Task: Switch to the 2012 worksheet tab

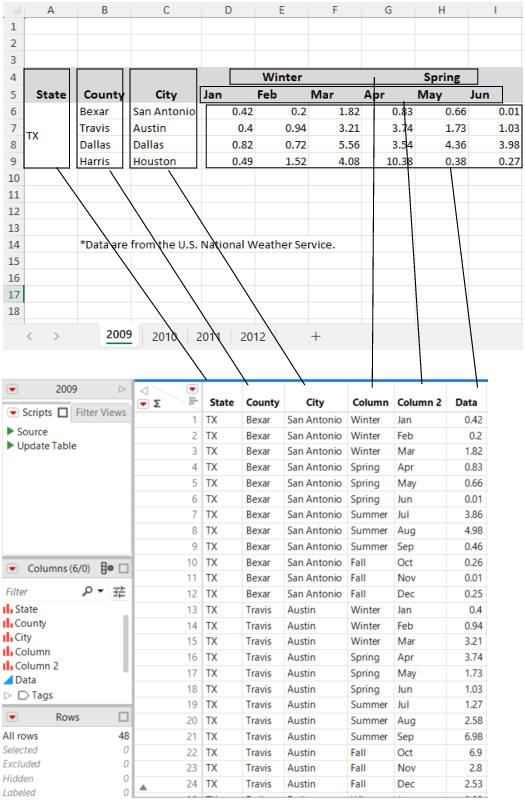Action: 253,337
